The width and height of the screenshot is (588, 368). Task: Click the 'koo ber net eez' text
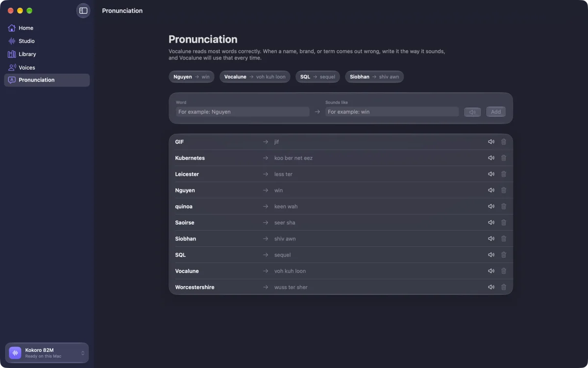294,158
